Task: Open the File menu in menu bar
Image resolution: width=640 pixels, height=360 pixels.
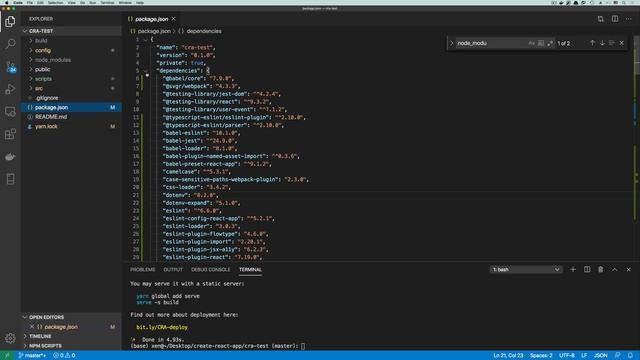Action: coord(30,2)
